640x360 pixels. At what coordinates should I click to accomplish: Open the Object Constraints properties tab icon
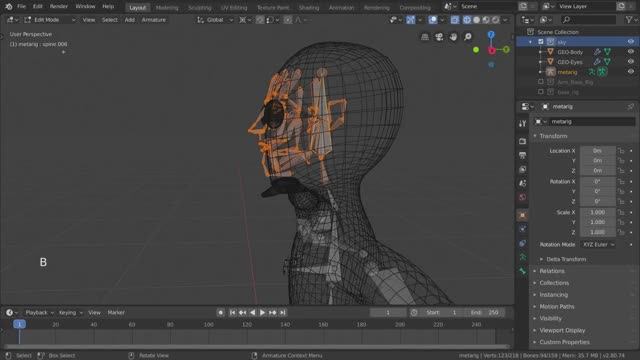[522, 243]
